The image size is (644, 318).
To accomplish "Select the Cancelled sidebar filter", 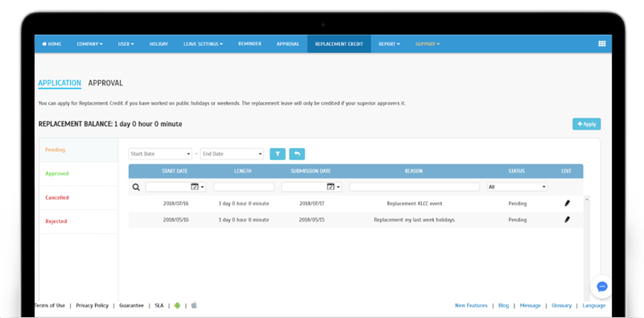I will [x=78, y=197].
